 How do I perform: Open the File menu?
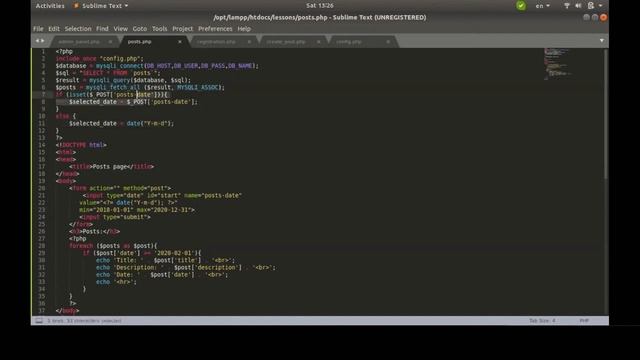38,29
